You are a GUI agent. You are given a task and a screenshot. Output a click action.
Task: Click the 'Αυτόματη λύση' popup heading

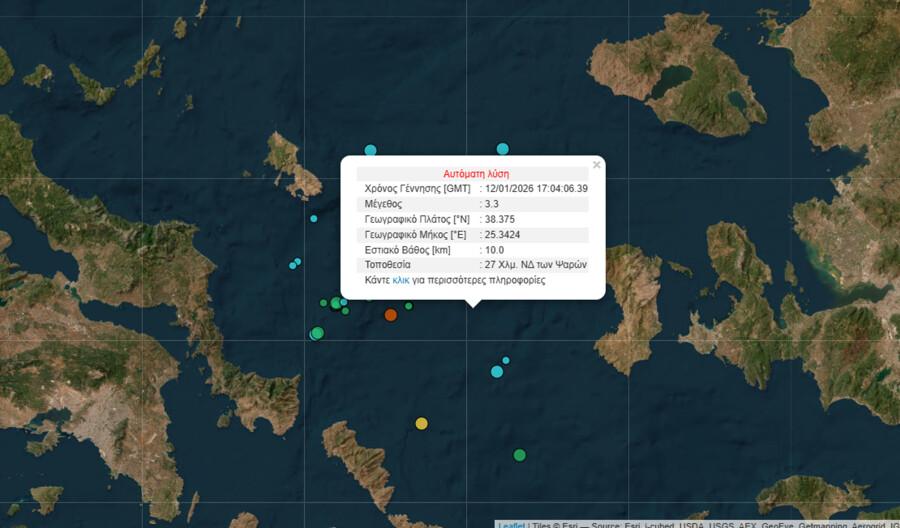476,173
